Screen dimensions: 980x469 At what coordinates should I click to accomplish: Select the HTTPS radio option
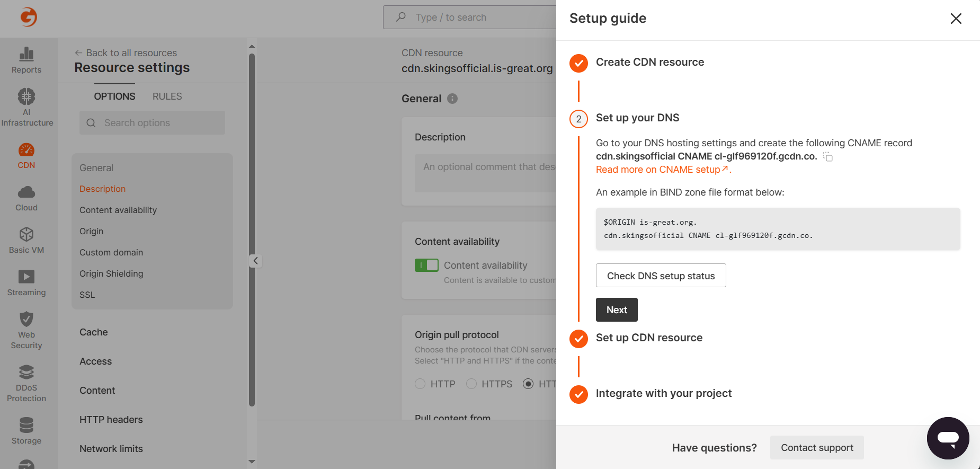(471, 384)
